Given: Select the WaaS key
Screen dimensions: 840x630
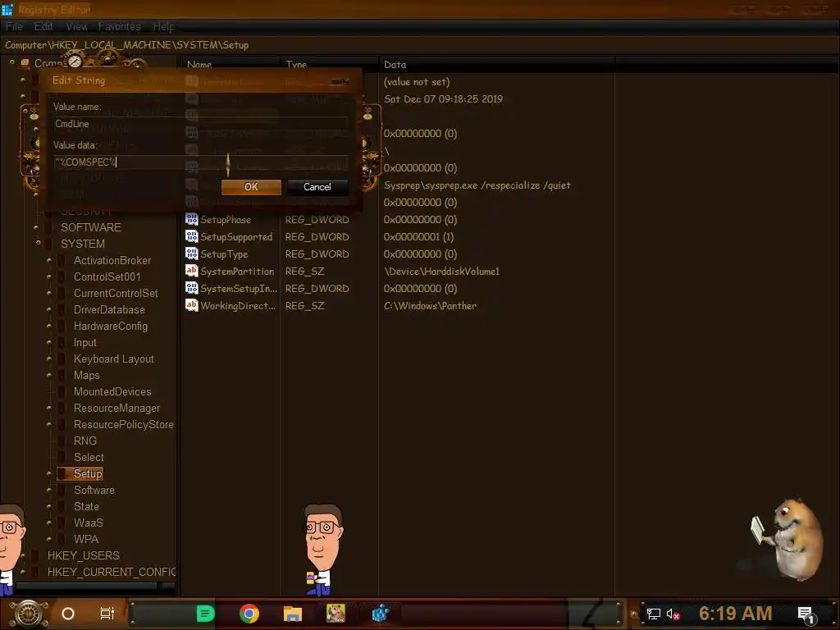Looking at the screenshot, I should coord(89,523).
